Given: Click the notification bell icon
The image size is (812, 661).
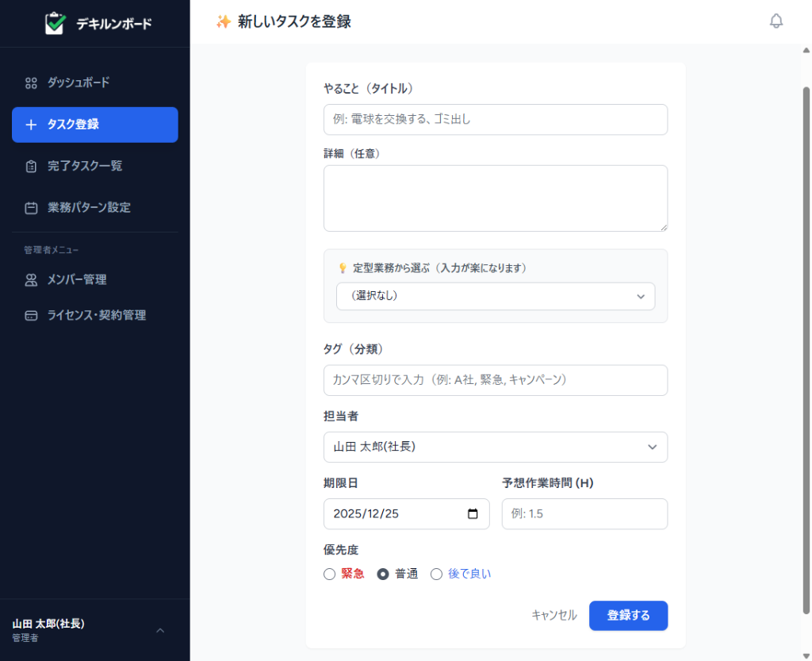Looking at the screenshot, I should (776, 21).
